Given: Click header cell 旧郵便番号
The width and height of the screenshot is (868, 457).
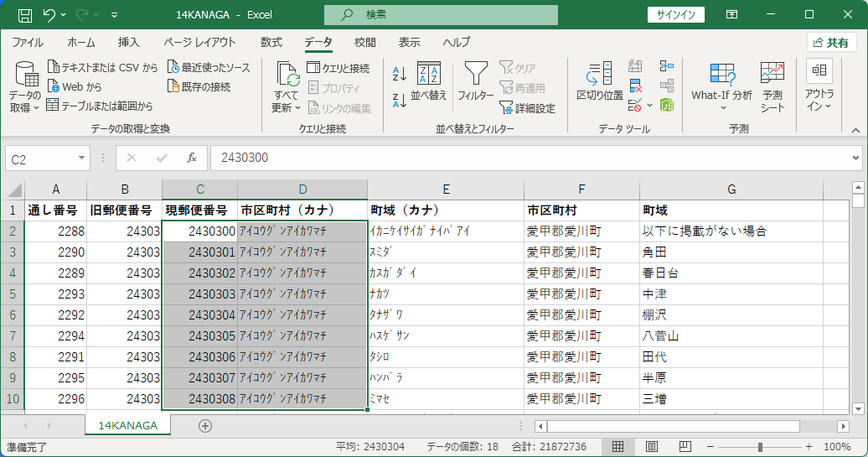Looking at the screenshot, I should click(124, 210).
